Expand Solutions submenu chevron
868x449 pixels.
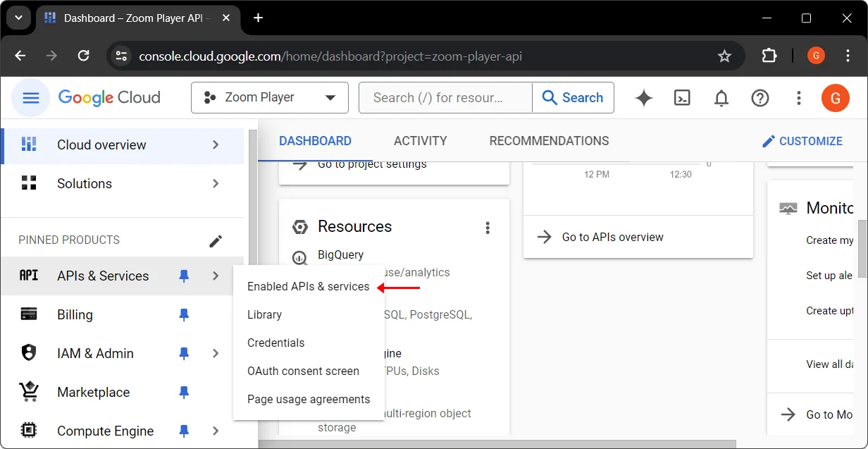point(216,183)
